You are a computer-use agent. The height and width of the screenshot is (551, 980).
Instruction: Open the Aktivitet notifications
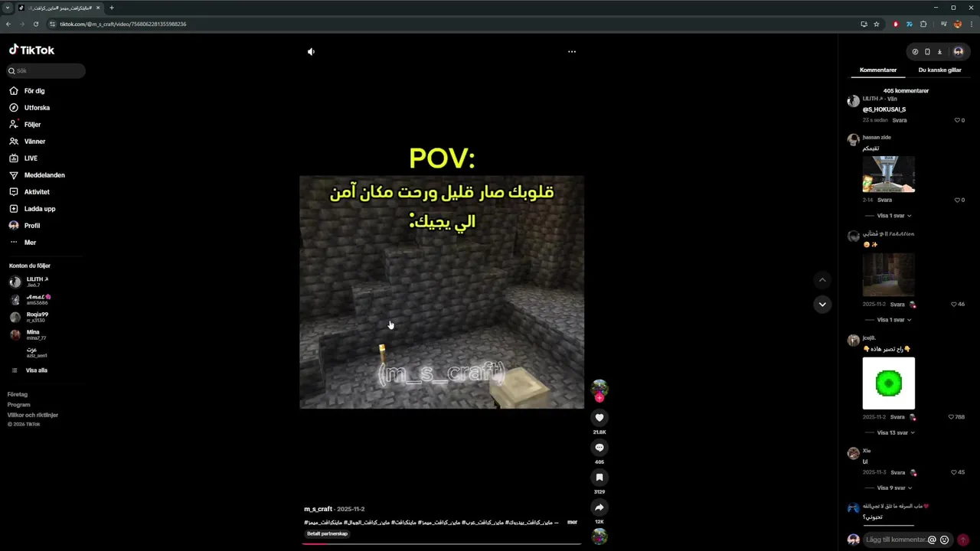(x=37, y=192)
